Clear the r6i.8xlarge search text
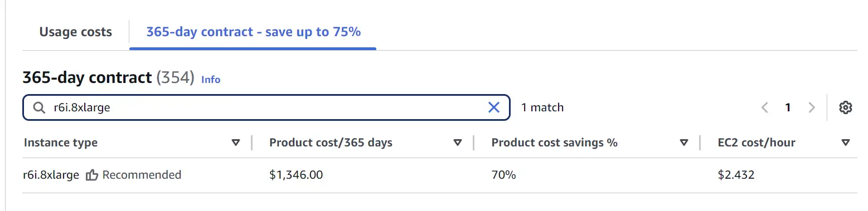868x211 pixels. point(493,107)
